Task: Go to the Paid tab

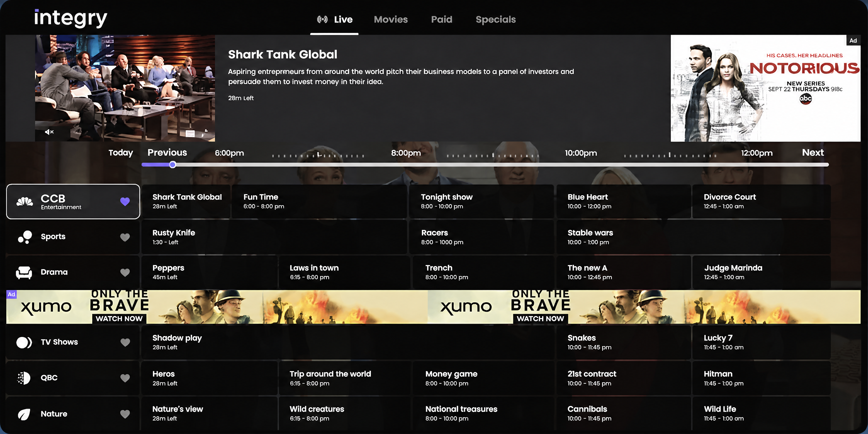Action: click(442, 19)
